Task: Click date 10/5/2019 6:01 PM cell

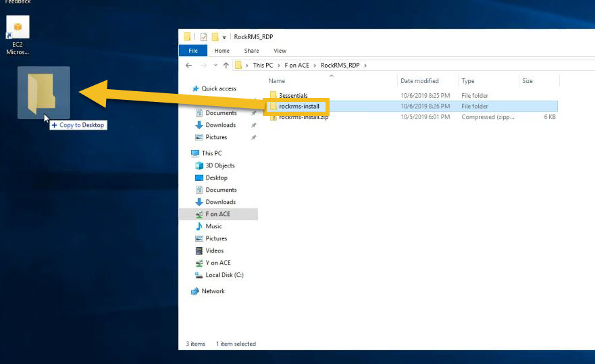Action: [425, 117]
